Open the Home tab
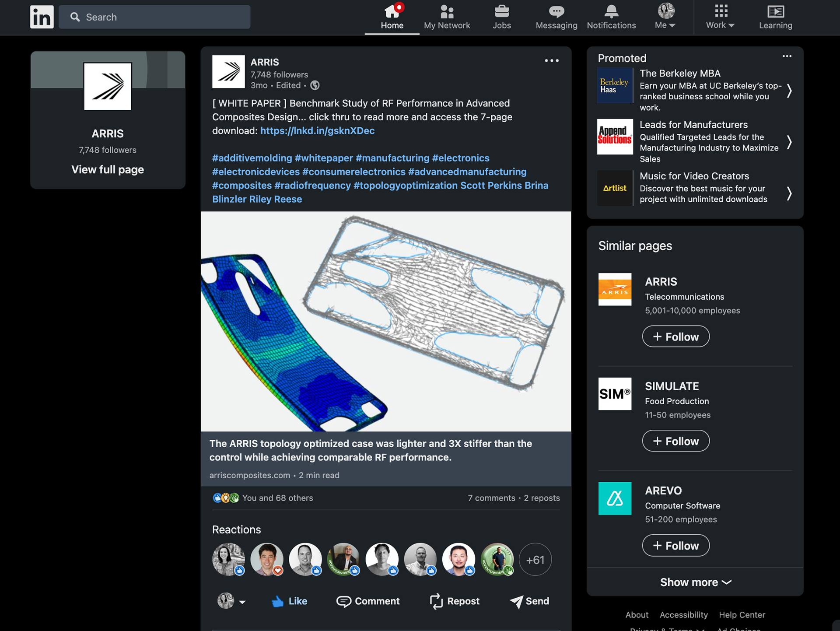Viewport: 840px width, 631px height. (392, 17)
